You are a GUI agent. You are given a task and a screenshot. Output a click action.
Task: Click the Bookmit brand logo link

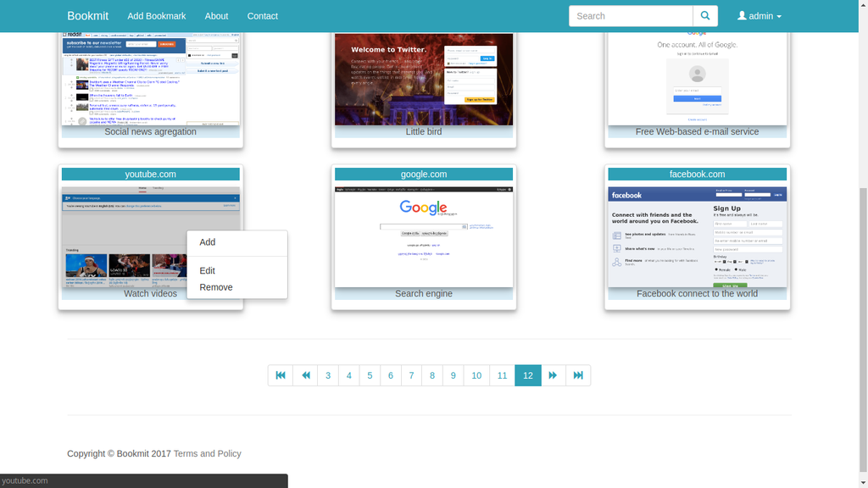[x=87, y=16]
